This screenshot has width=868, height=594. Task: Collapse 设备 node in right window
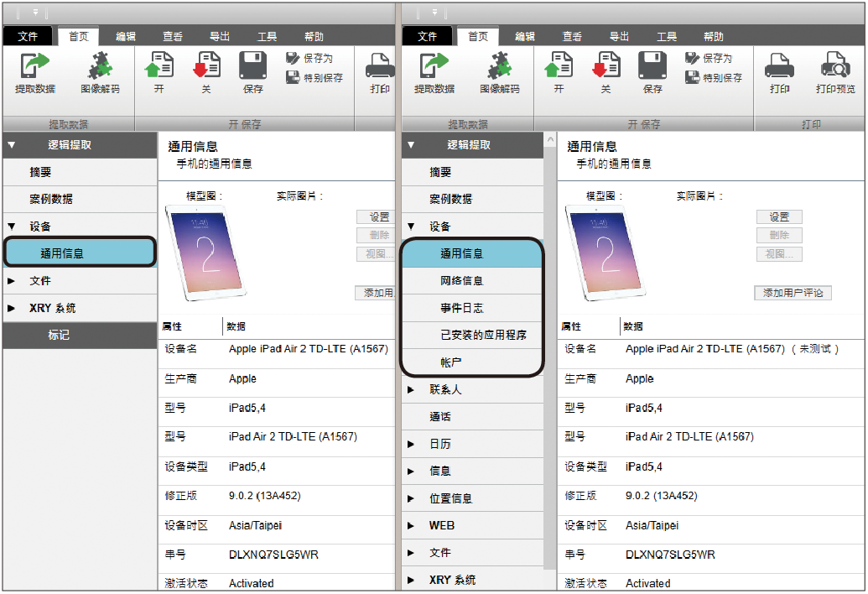(411, 226)
